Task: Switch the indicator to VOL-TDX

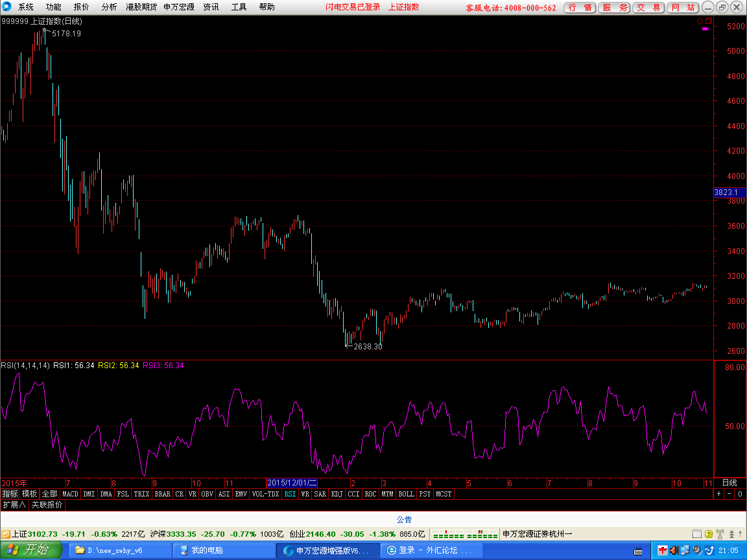Action: coord(265,495)
